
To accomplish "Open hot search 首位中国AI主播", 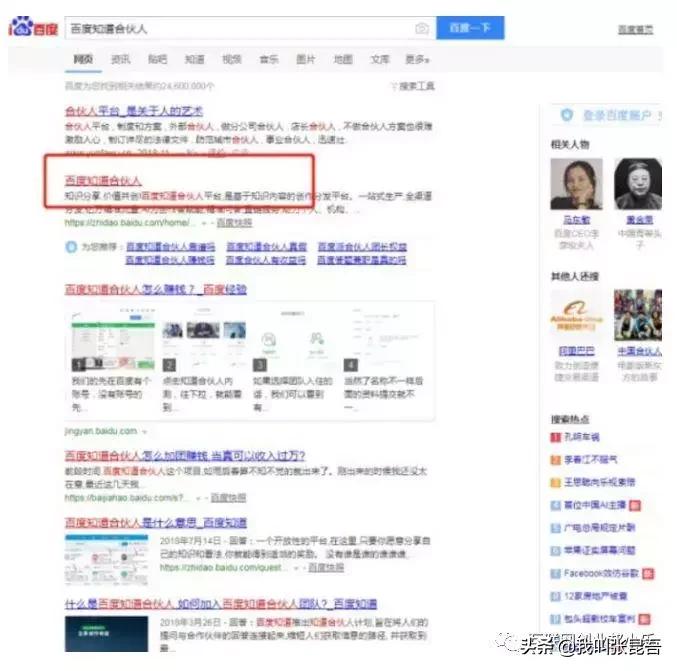I will pyautogui.click(x=595, y=505).
